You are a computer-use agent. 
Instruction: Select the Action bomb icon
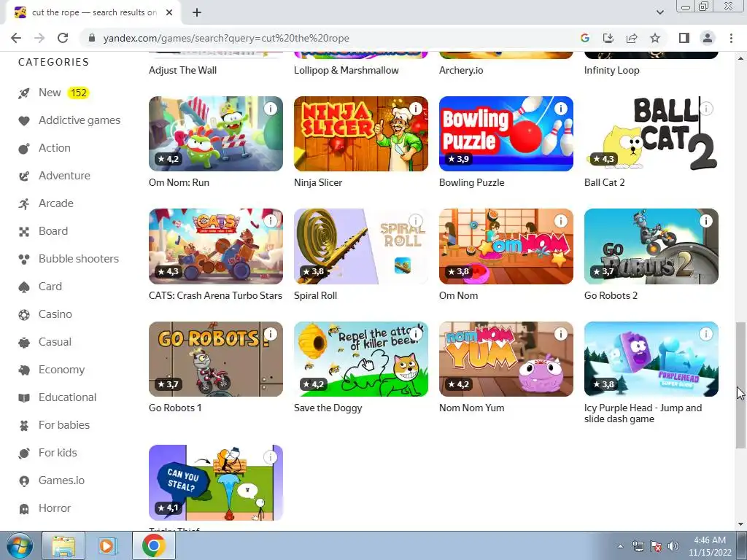pyautogui.click(x=24, y=149)
